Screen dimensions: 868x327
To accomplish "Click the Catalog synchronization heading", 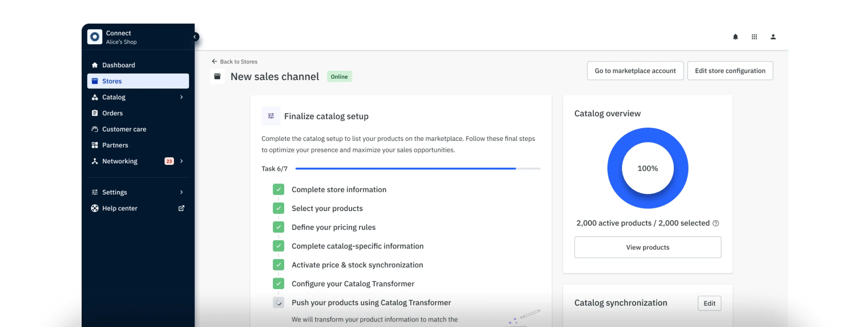I will pos(621,303).
